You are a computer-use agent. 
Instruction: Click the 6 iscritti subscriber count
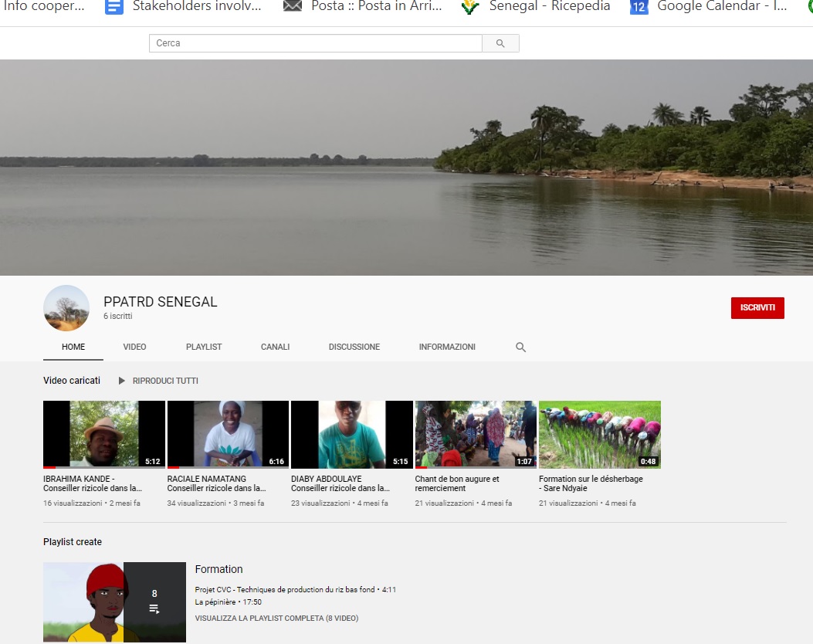[117, 317]
